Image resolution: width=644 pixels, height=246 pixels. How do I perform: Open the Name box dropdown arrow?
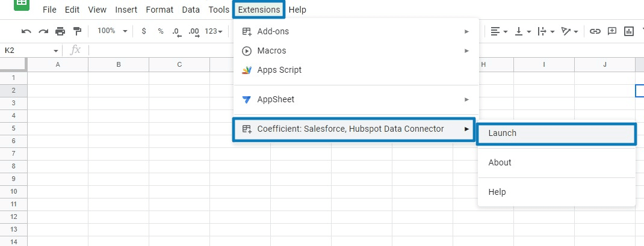pos(56,51)
